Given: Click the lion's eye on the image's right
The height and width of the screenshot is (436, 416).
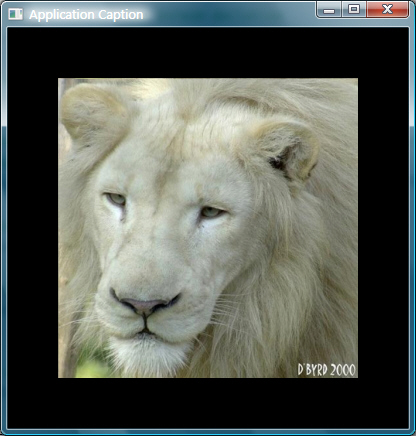Looking at the screenshot, I should (211, 212).
